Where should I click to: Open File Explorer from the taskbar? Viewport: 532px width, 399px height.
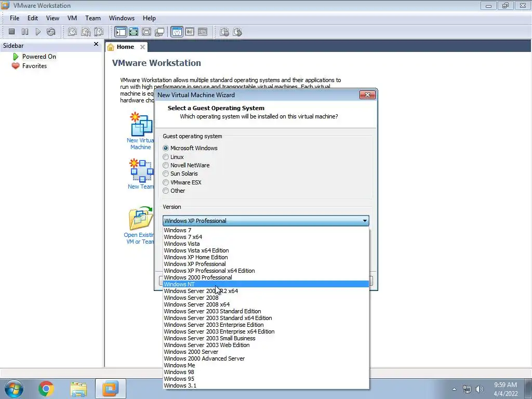tap(78, 389)
